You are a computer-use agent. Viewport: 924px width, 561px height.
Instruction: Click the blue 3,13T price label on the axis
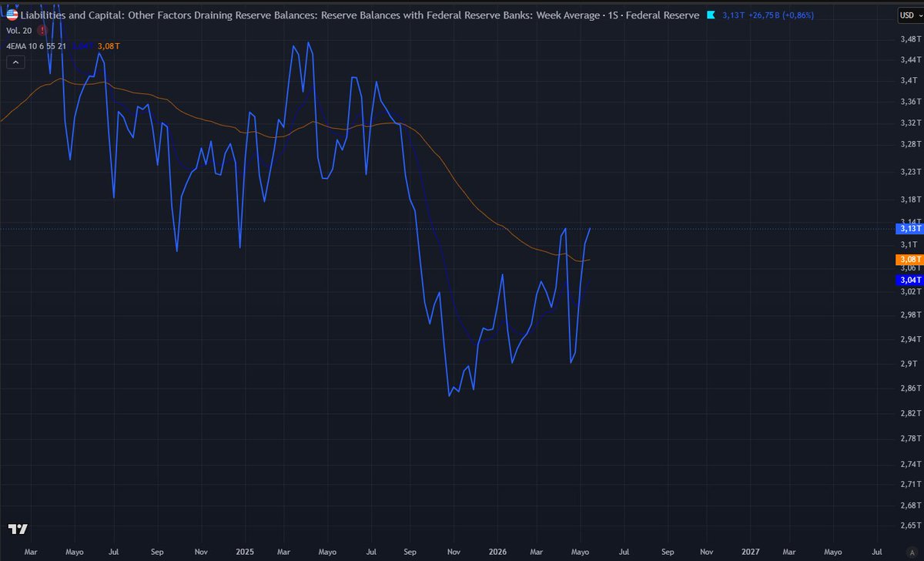point(909,229)
